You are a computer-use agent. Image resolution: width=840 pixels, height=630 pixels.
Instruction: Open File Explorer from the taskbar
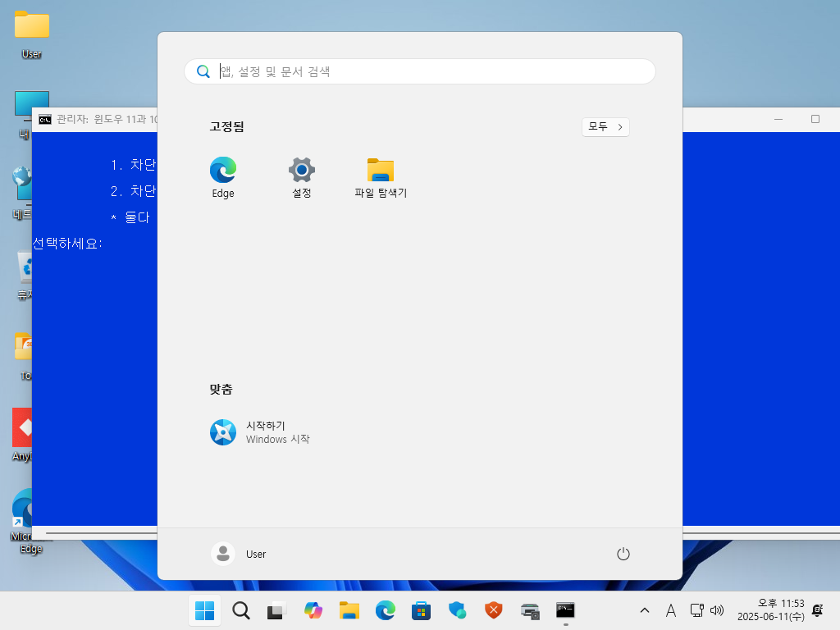click(349, 610)
